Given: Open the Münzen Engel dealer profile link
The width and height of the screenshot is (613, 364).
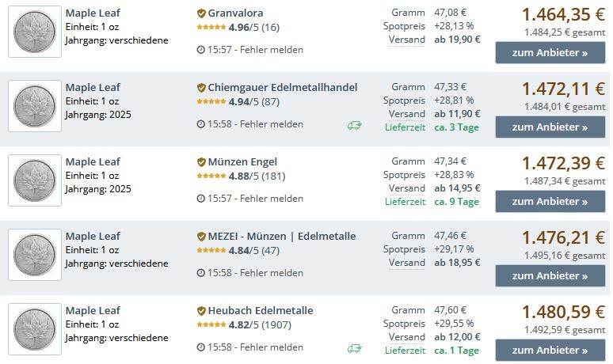Looking at the screenshot, I should click(242, 162).
